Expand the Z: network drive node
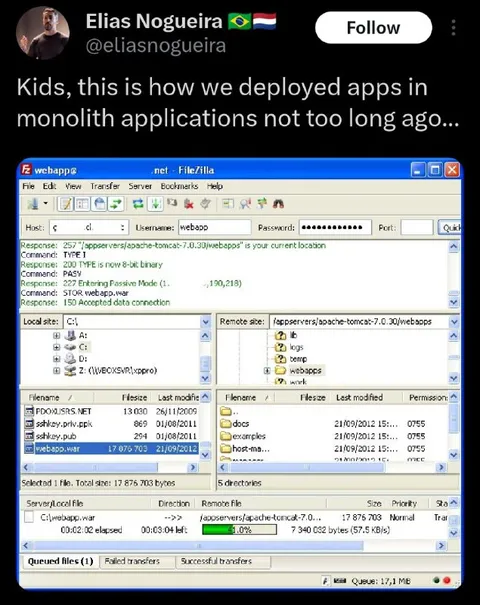 tap(57, 370)
